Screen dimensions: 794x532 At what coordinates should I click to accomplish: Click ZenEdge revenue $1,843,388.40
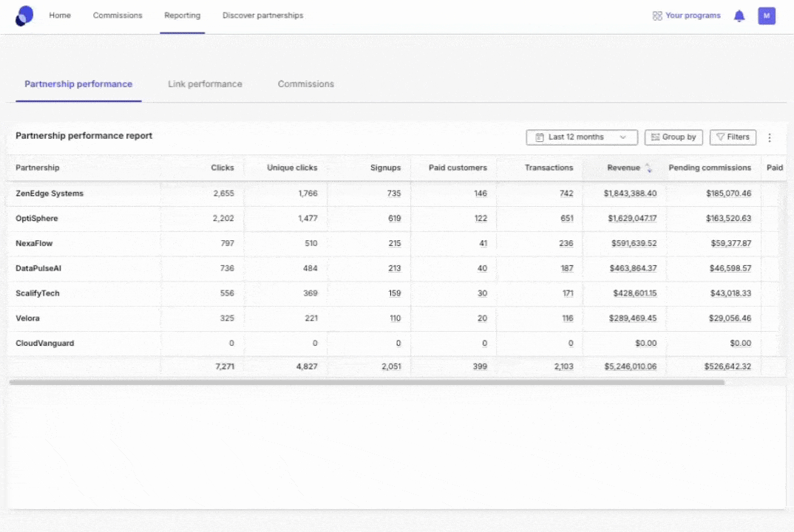point(630,194)
